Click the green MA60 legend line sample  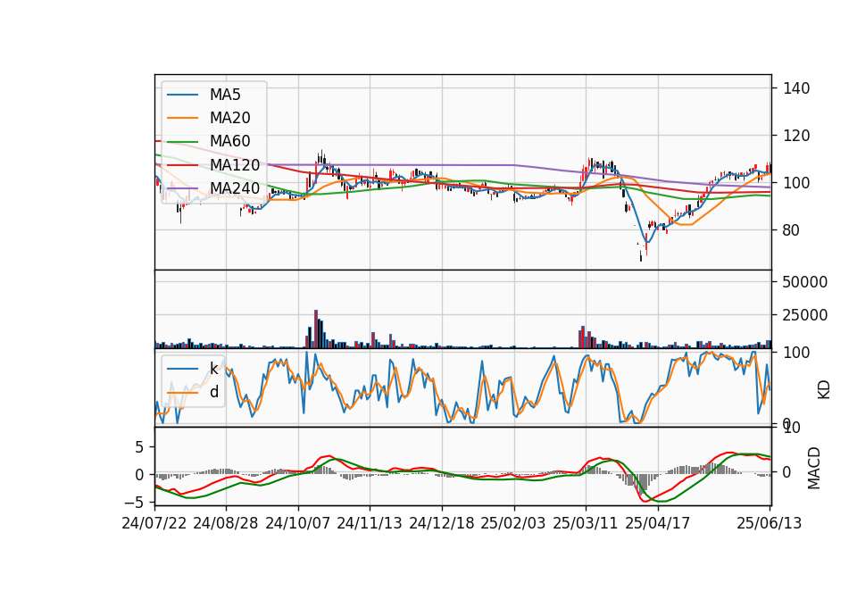pyautogui.click(x=182, y=142)
